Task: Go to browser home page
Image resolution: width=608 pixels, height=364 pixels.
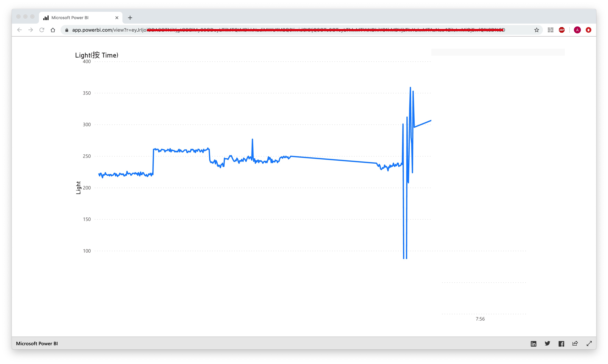Action: click(53, 30)
